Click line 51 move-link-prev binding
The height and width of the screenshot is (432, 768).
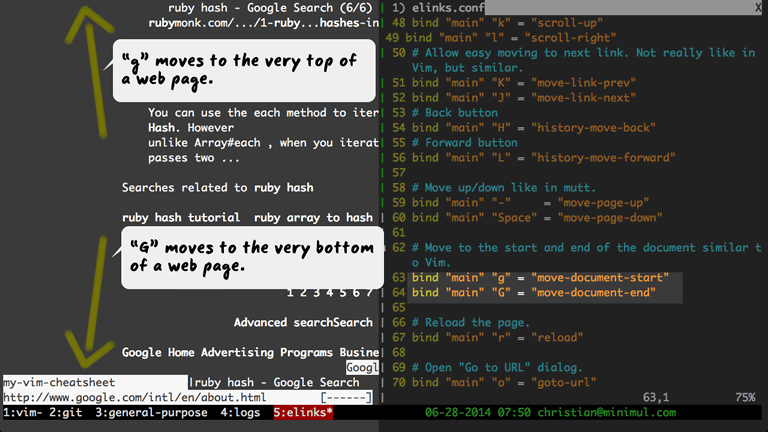[524, 83]
